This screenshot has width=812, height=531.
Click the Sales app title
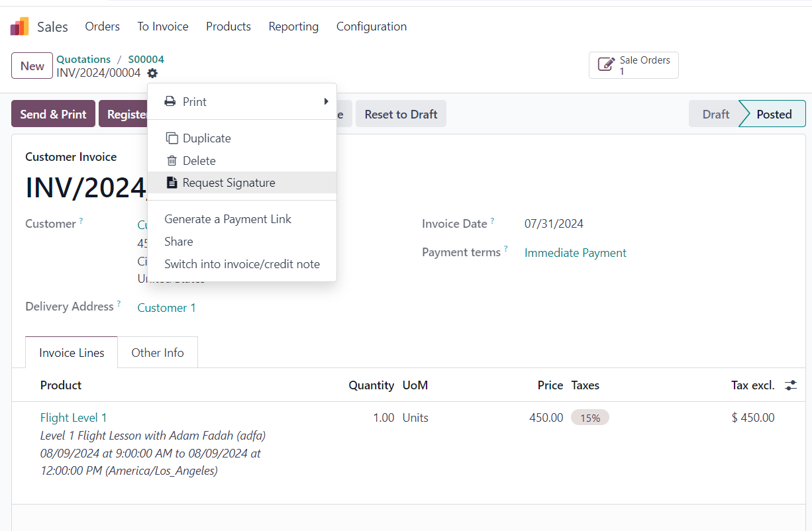(52, 26)
